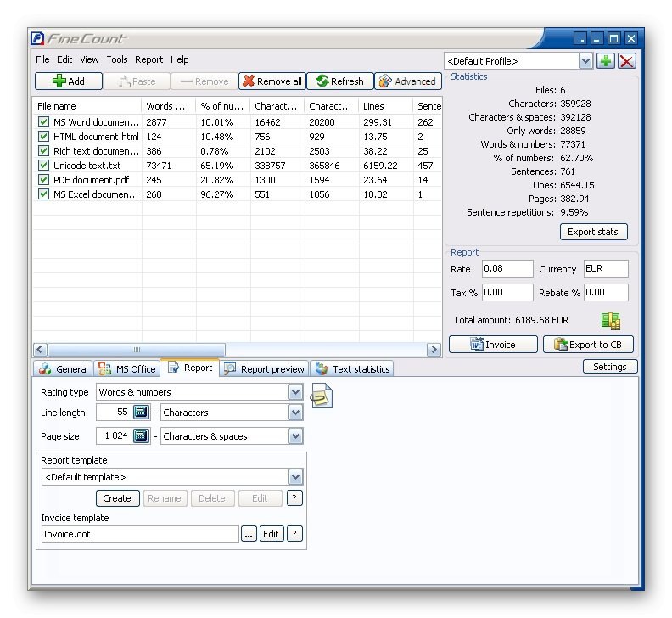
Task: Click help button beside template Edit
Action: coord(294,498)
